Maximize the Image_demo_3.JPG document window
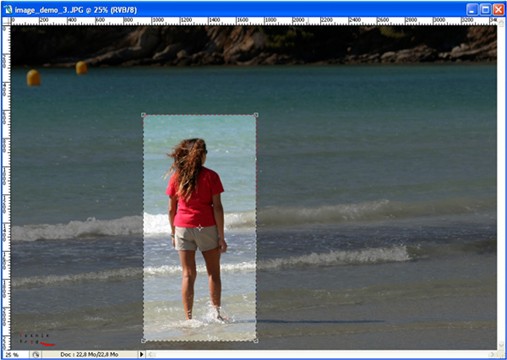Image resolution: width=507 pixels, height=360 pixels. 485,10
